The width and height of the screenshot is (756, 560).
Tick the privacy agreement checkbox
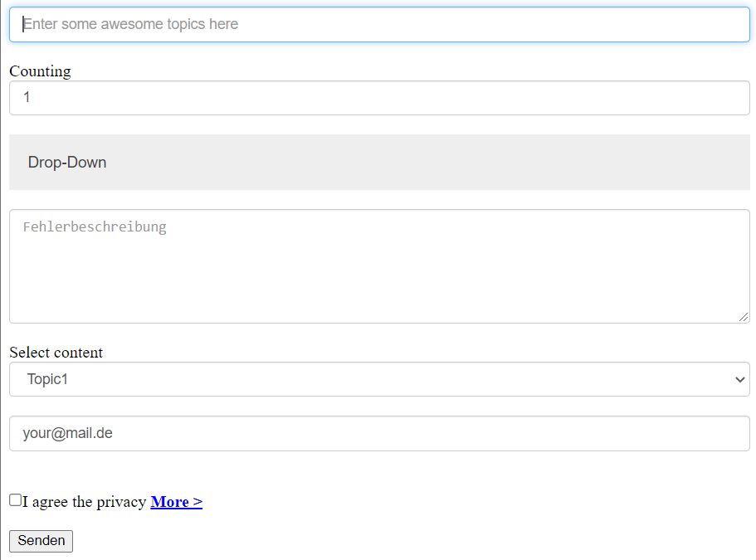click(15, 499)
